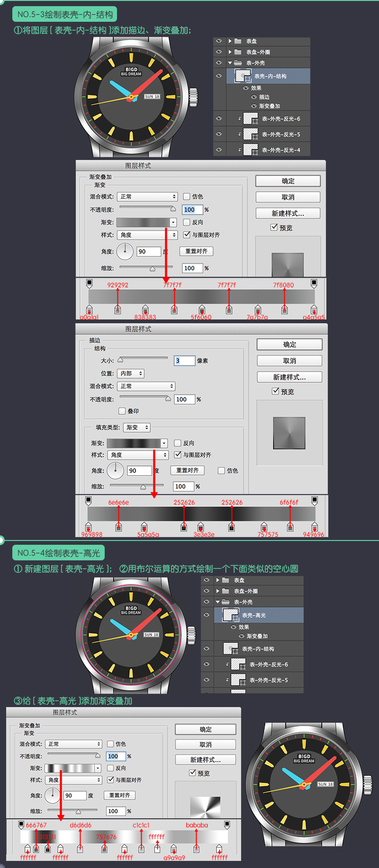
Task: Toggle 反向 checkbox in NO.5-4 Gradient Overlay dialog
Action: point(110,768)
